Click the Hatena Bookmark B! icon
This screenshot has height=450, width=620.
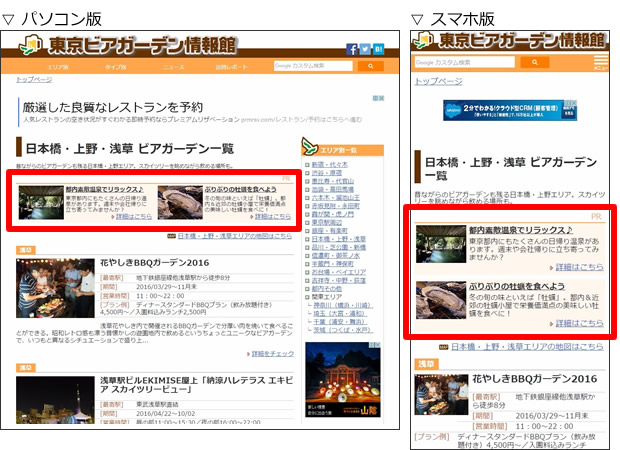click(x=377, y=49)
